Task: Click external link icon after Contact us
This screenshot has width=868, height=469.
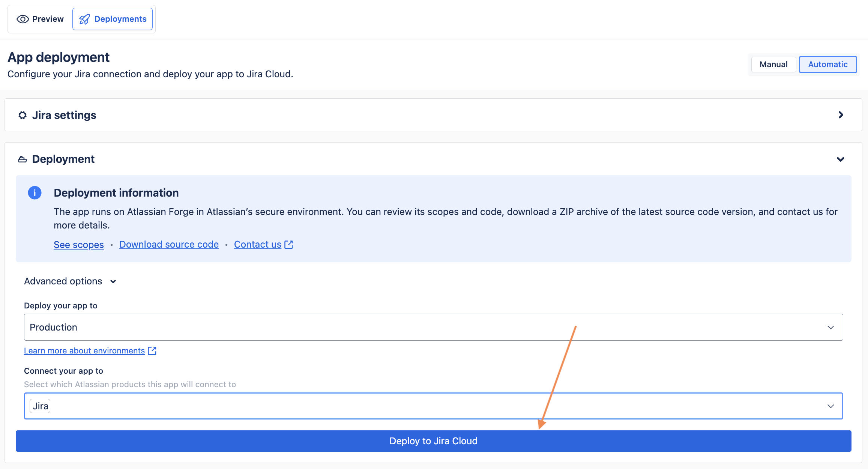Action: 288,245
